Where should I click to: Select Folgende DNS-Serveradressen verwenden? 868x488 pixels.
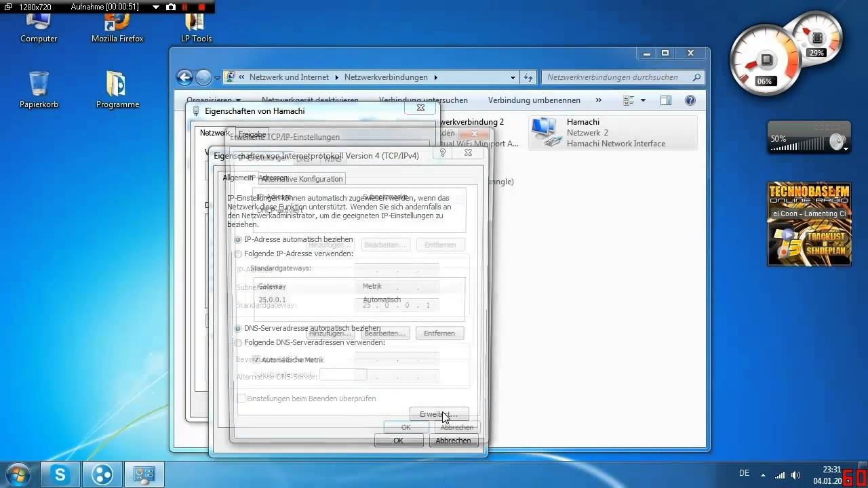310,342
